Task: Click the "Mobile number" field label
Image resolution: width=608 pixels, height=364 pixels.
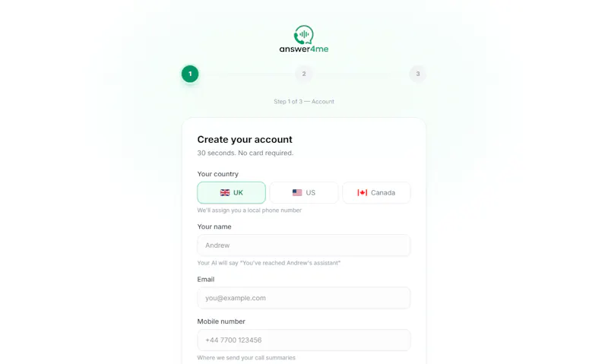Action: click(x=221, y=321)
